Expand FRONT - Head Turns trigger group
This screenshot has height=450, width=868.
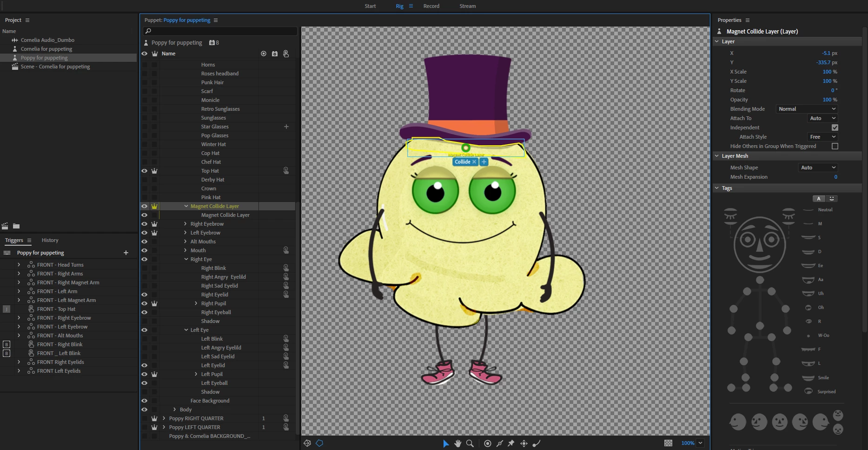(19, 265)
